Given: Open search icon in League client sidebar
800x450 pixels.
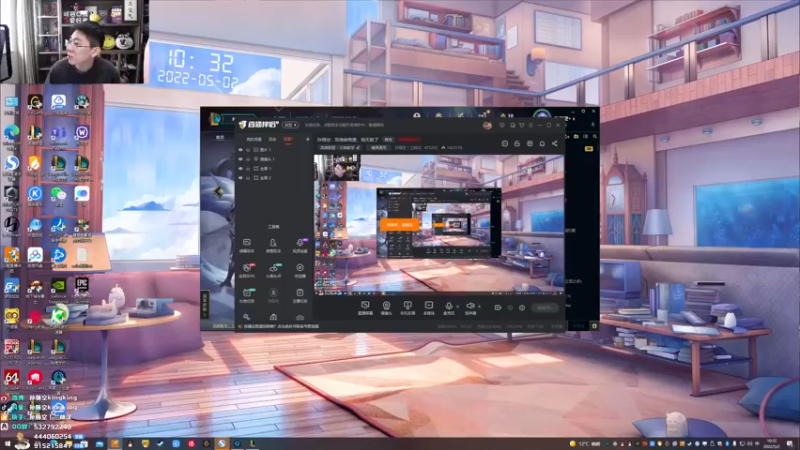Looking at the screenshot, I should (x=594, y=137).
